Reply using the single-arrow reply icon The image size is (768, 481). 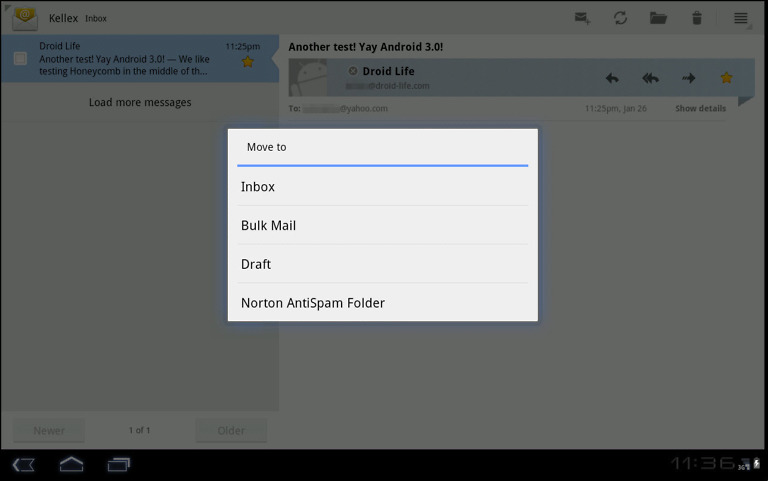pos(612,78)
